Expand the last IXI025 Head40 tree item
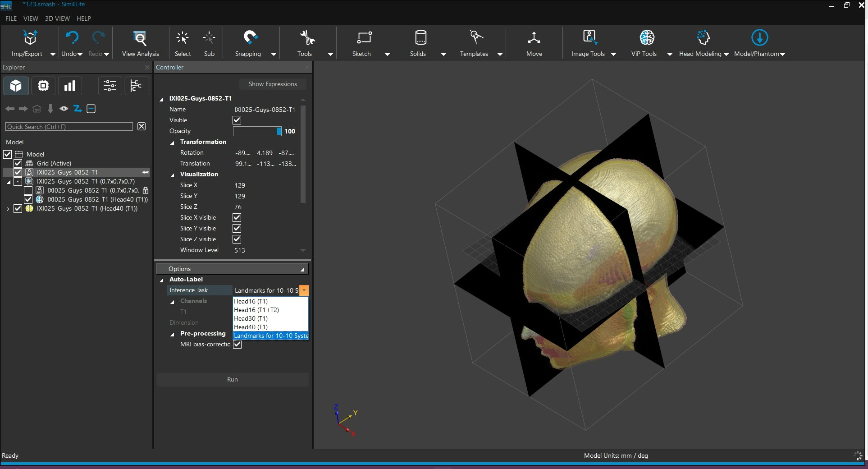The image size is (868, 469). (8, 209)
